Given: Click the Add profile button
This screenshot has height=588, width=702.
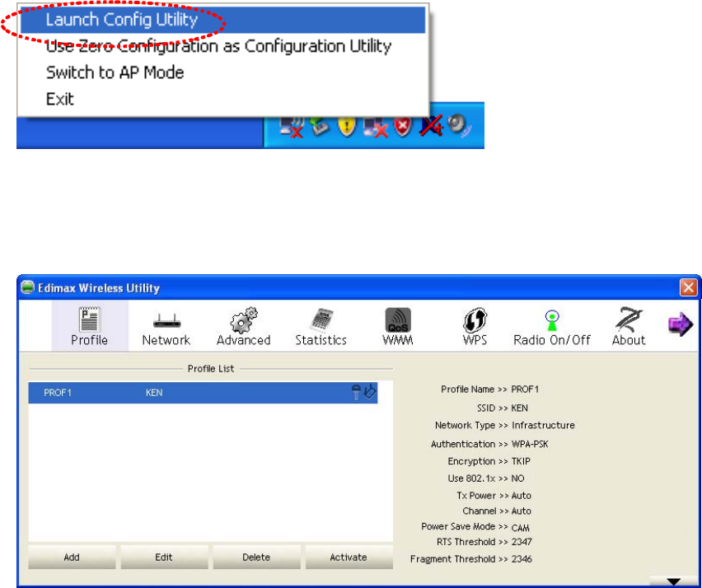Looking at the screenshot, I should click(x=72, y=558).
